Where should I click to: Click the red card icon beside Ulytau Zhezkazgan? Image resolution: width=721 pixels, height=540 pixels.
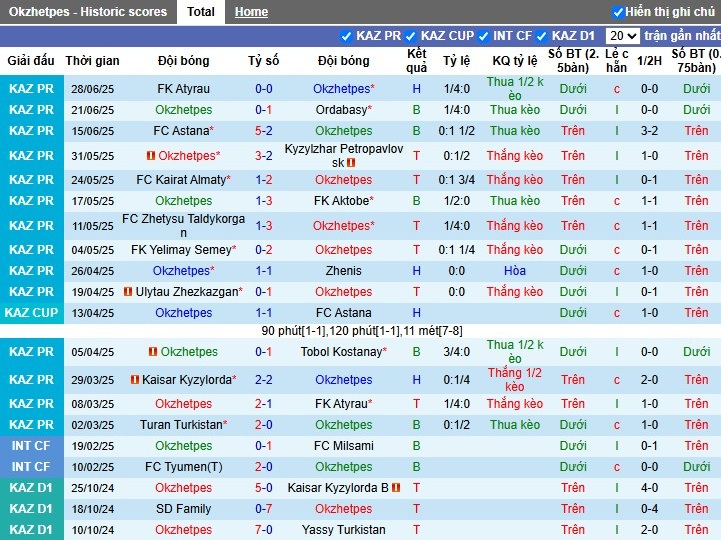[128, 292]
